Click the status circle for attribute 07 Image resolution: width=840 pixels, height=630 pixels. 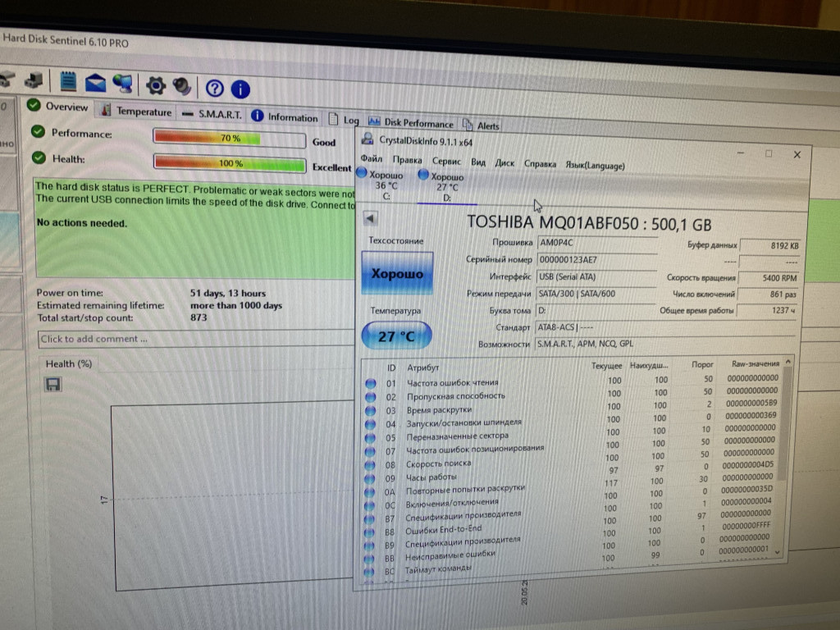(x=370, y=452)
